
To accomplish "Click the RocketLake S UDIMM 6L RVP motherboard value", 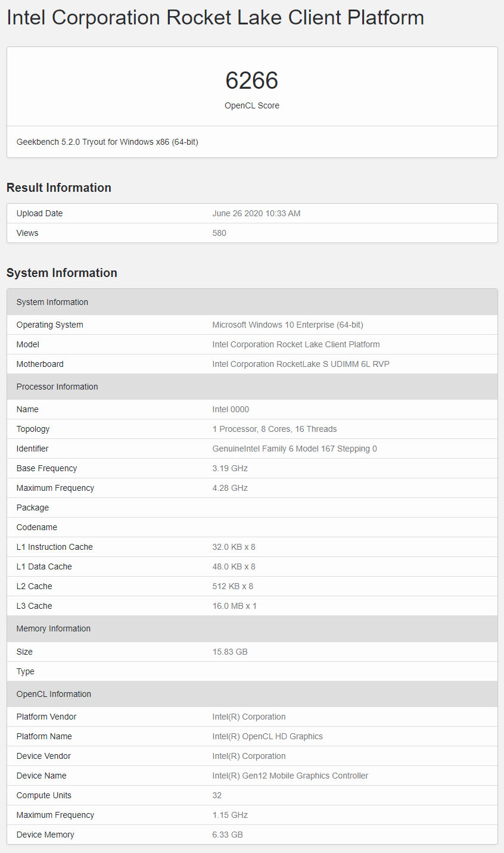I will [301, 364].
